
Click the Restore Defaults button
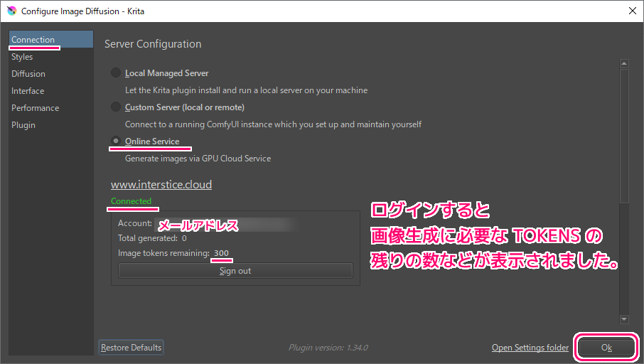131,348
